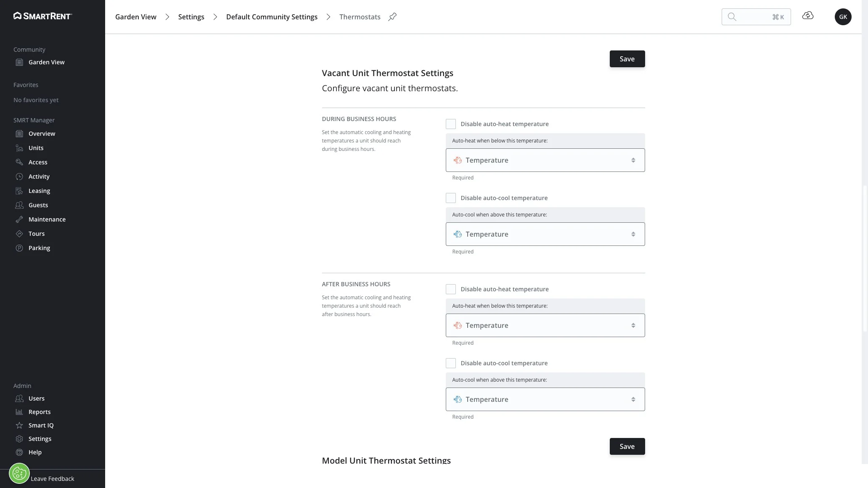Open Smart IQ under Admin
Viewport: 868px width, 488px height.
click(41, 425)
